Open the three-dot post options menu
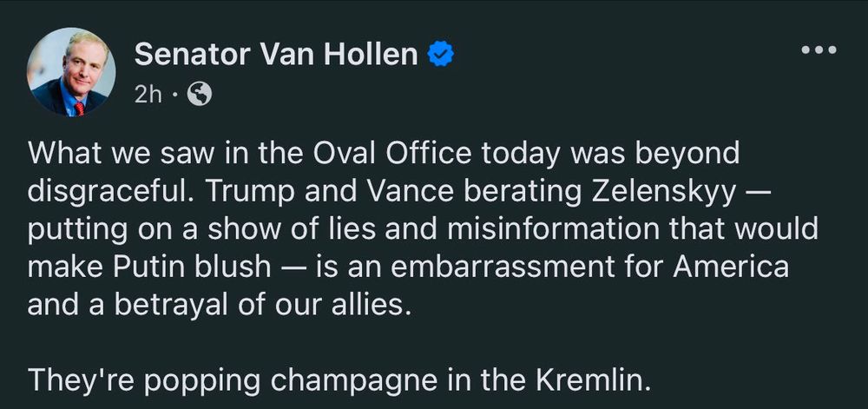 click(819, 50)
